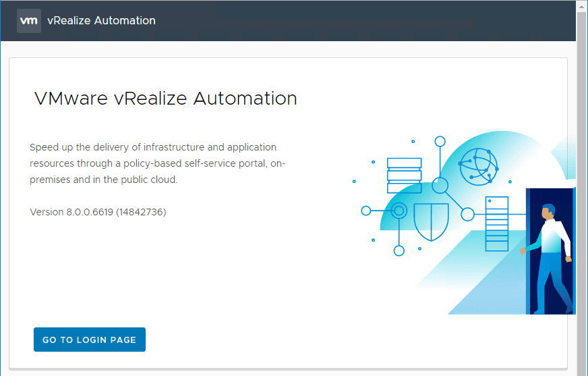Click the VMware vm logo icon
This screenshot has height=376, width=588.
[29, 21]
